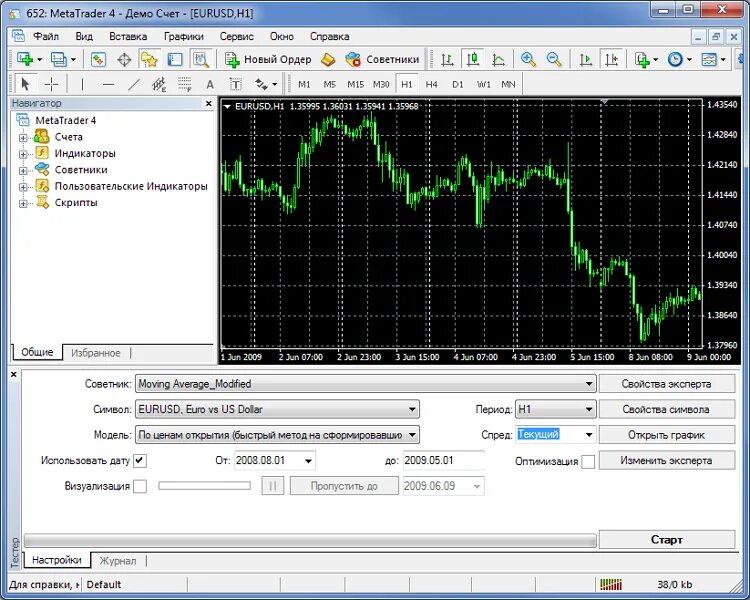Screen dimensions: 750x600
Task: Click the до date field 2009.05.01
Action: [443, 461]
